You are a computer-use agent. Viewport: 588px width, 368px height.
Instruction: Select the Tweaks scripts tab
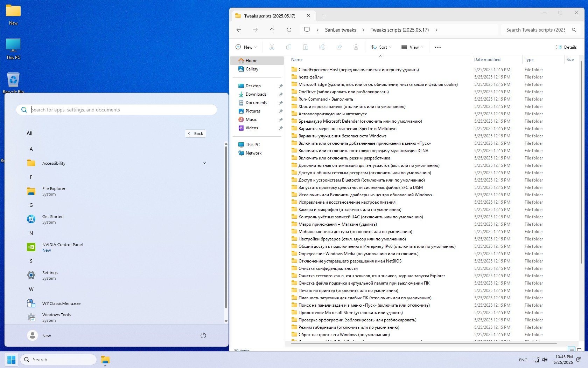tap(269, 16)
